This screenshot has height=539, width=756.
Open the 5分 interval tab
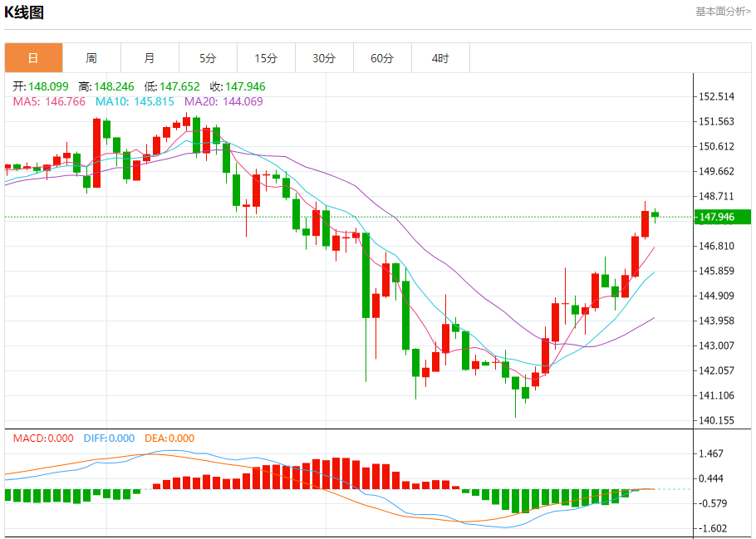pos(208,58)
